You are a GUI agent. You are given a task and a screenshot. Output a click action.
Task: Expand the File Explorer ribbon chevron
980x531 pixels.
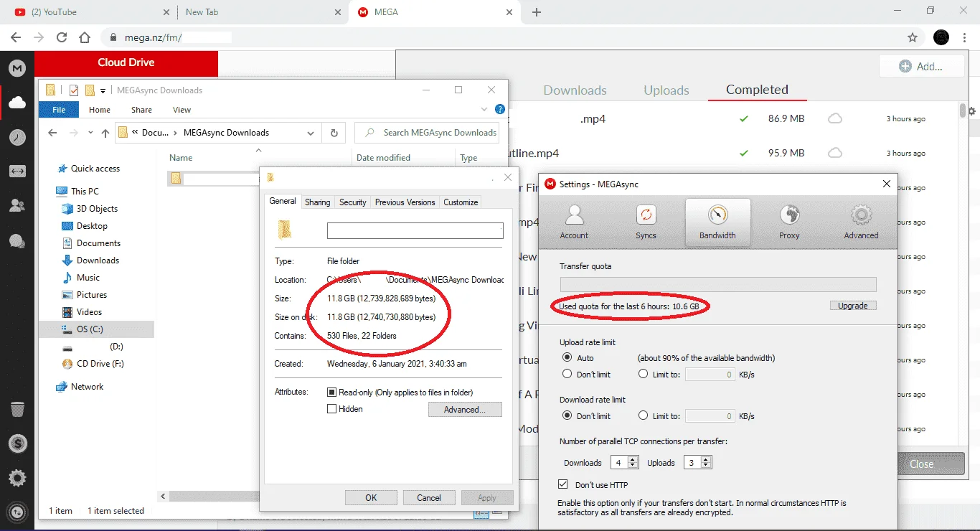(485, 110)
